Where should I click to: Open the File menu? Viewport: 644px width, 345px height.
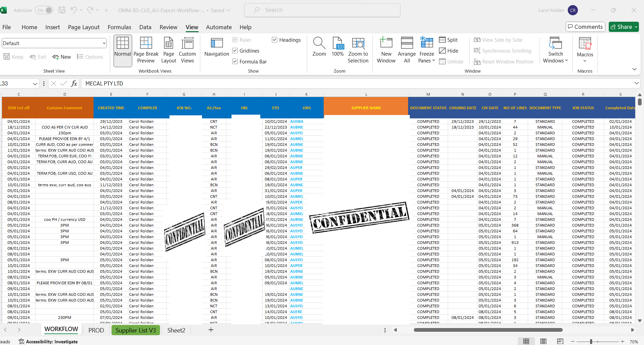(x=7, y=27)
